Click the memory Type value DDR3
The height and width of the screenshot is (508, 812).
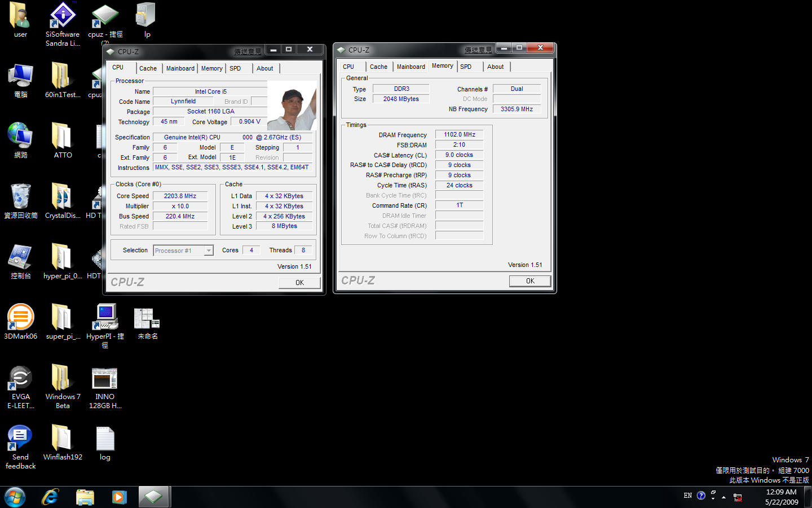(401, 89)
